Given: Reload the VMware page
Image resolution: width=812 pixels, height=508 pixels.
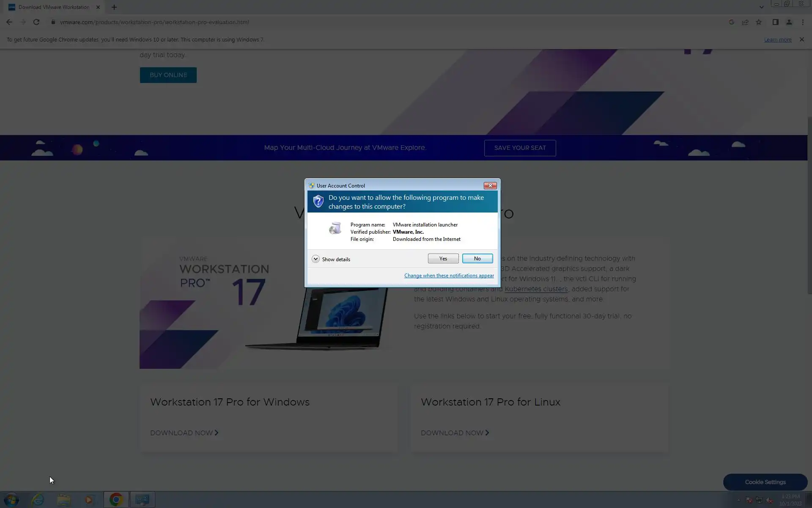Looking at the screenshot, I should point(36,22).
